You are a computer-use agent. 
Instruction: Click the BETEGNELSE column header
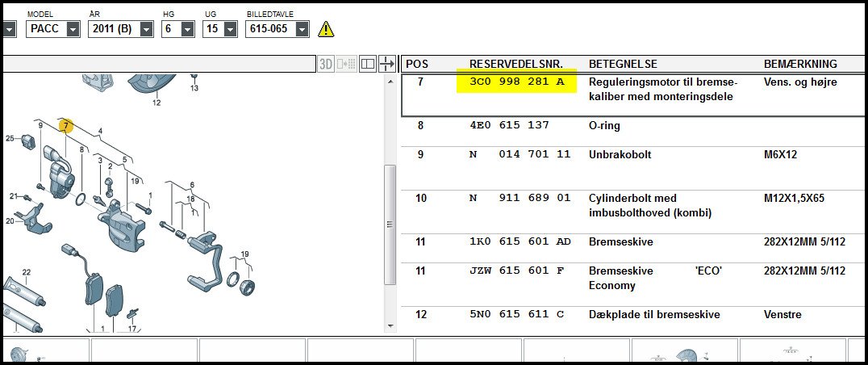click(623, 64)
